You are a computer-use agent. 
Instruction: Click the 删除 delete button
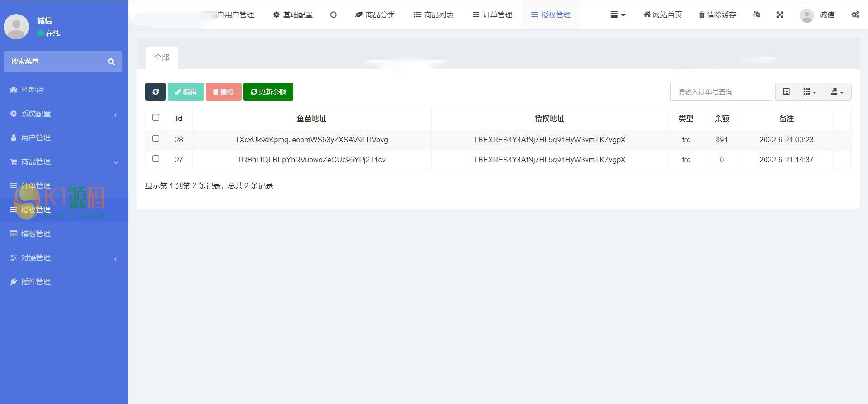click(223, 92)
